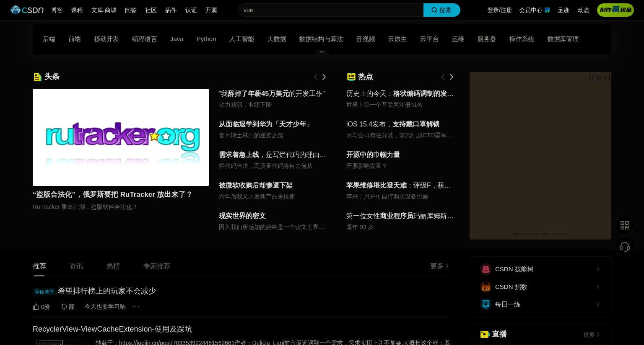This screenshot has height=345, width=644.
Task: Open the 等你来答 tag
Action: click(x=44, y=292)
